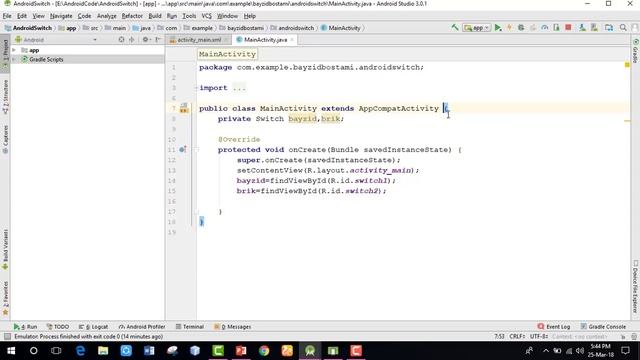Open Google Chrome from the taskbar

tap(264, 351)
